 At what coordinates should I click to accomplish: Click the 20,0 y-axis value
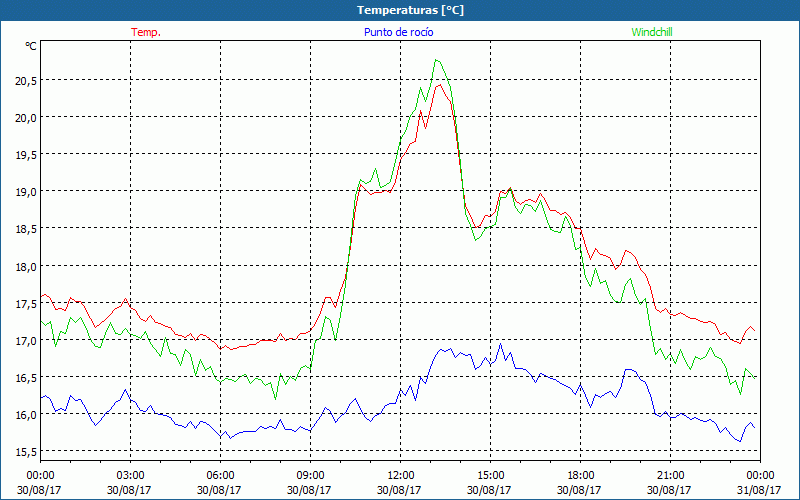26,118
